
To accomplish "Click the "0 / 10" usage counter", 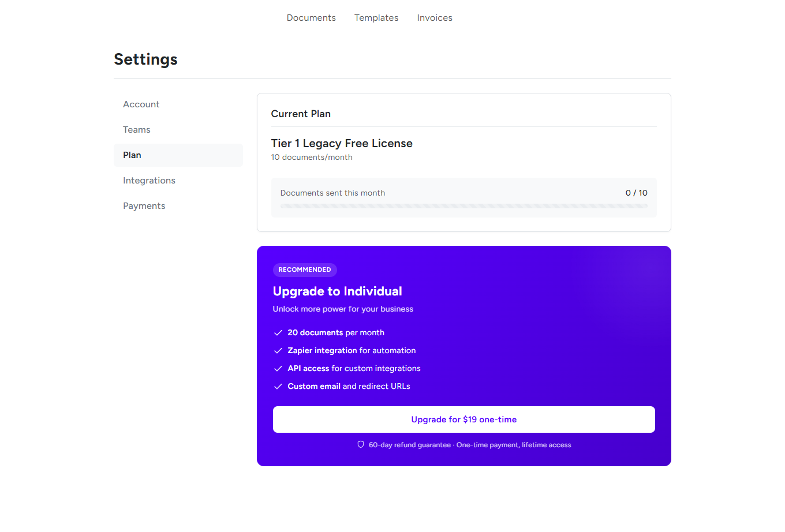I will pyautogui.click(x=636, y=193).
